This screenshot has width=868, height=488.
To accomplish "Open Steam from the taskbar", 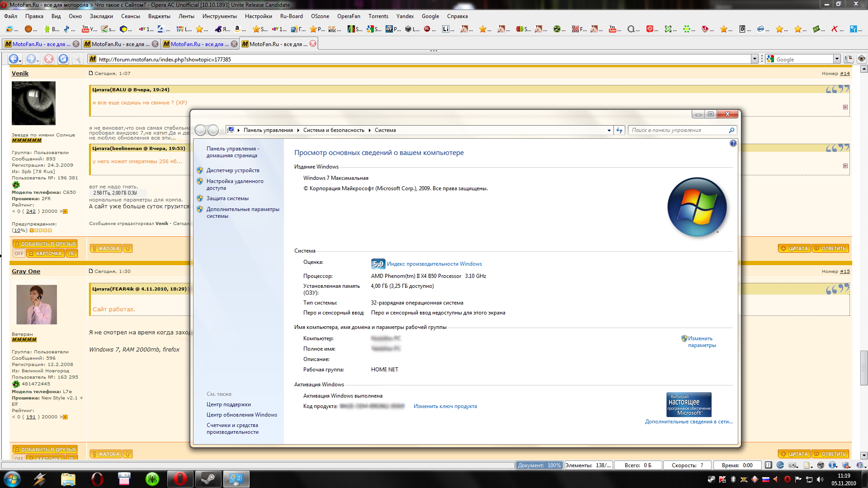I will [x=208, y=479].
